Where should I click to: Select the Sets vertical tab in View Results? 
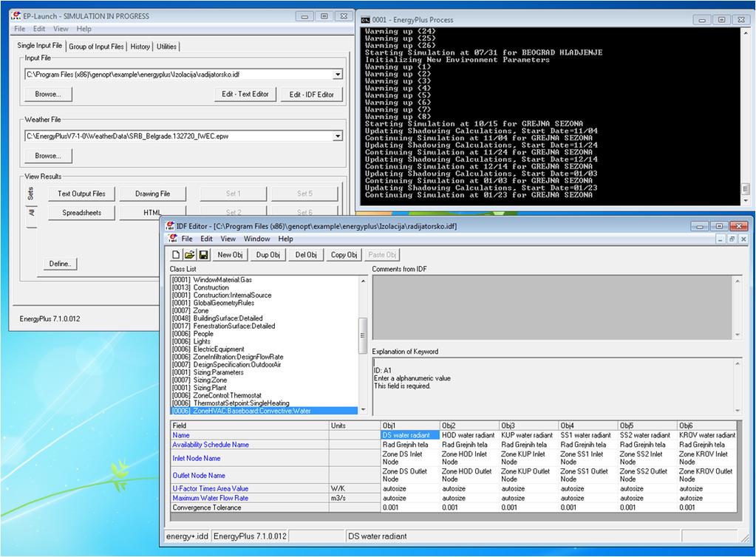click(31, 194)
